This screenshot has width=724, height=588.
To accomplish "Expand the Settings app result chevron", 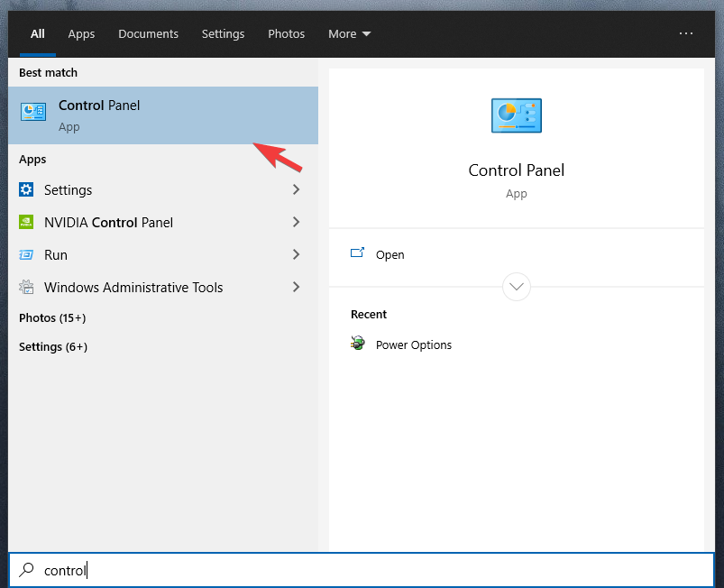I will pos(296,189).
